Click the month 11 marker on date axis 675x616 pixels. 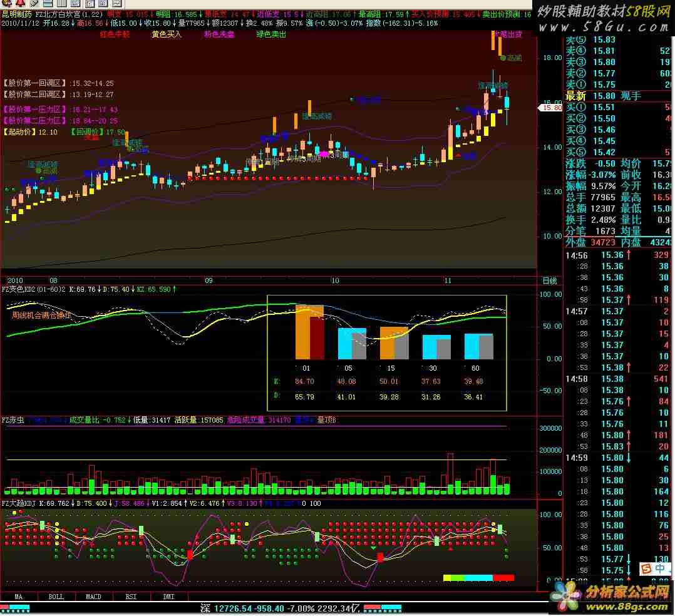coord(448,280)
